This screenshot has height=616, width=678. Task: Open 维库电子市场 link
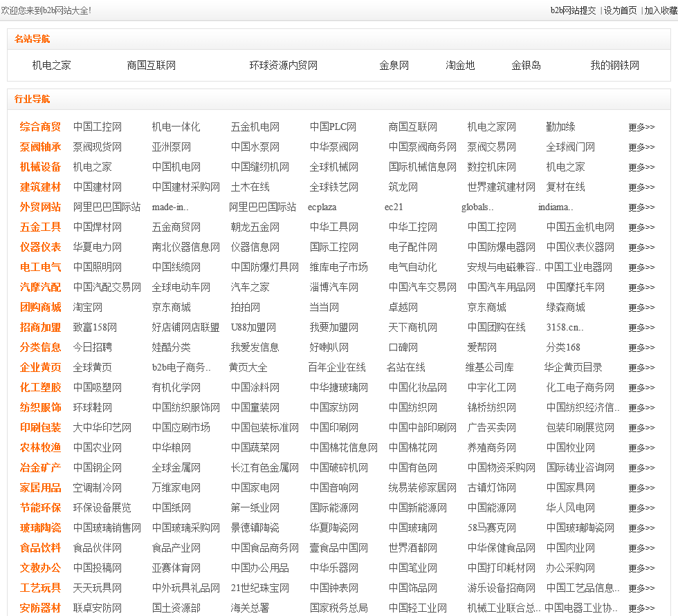coord(338,267)
